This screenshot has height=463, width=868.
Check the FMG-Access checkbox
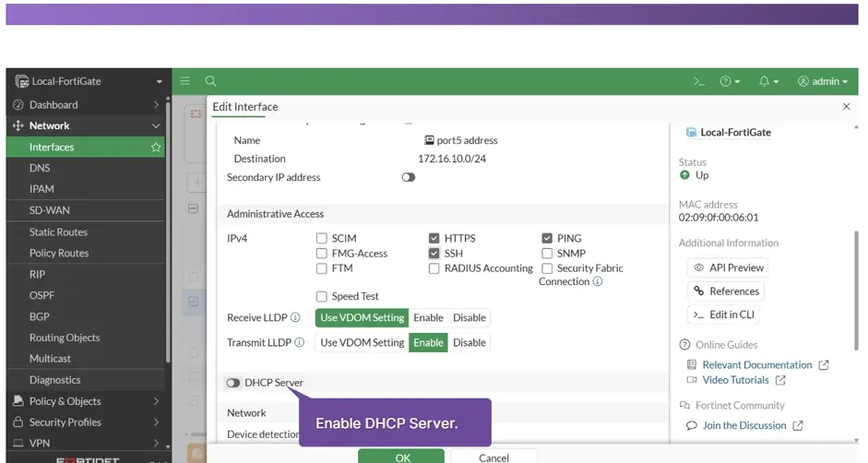pos(321,253)
